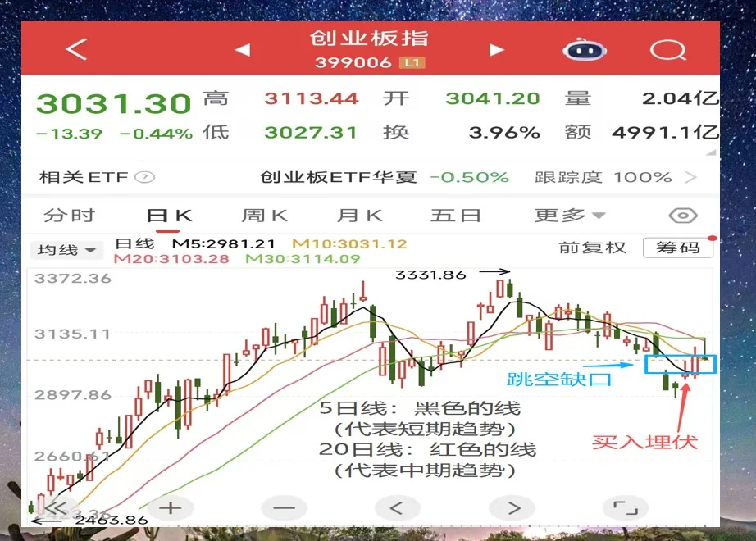Screen dimensions: 756x541
Task: Zoom out the chart with minus button
Action: 284,508
